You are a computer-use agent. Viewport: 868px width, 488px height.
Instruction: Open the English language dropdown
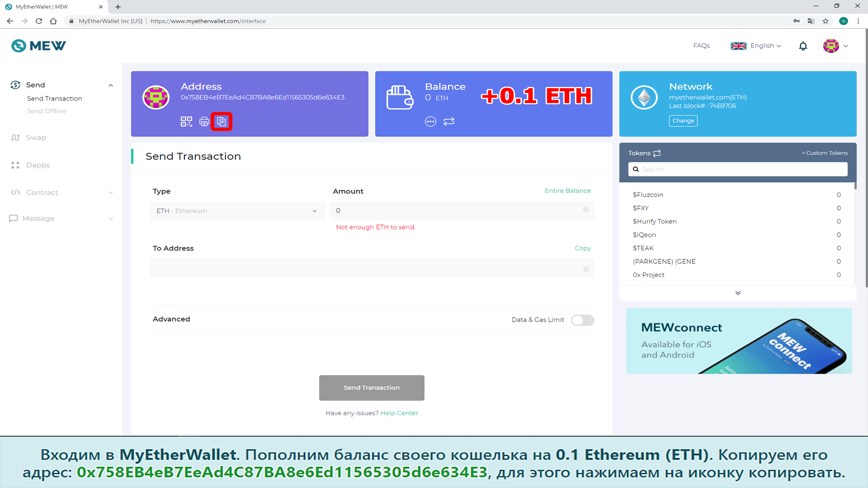(756, 46)
